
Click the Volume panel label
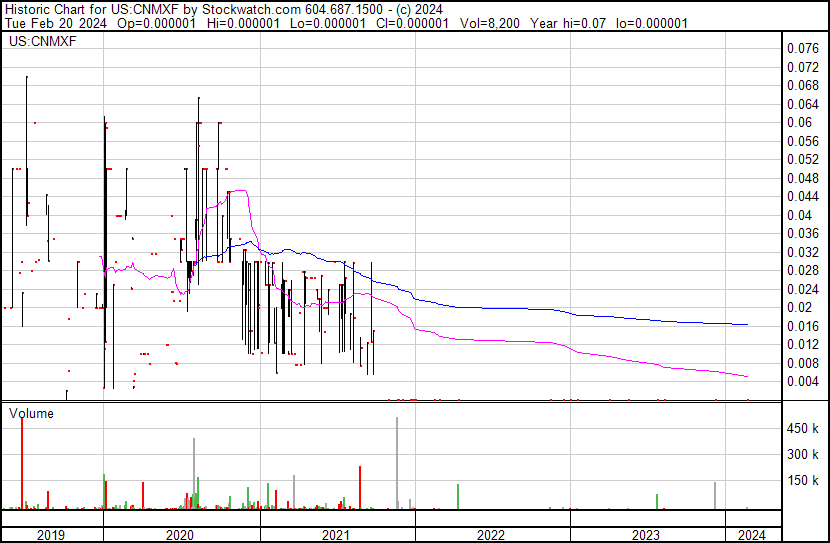pos(31,413)
